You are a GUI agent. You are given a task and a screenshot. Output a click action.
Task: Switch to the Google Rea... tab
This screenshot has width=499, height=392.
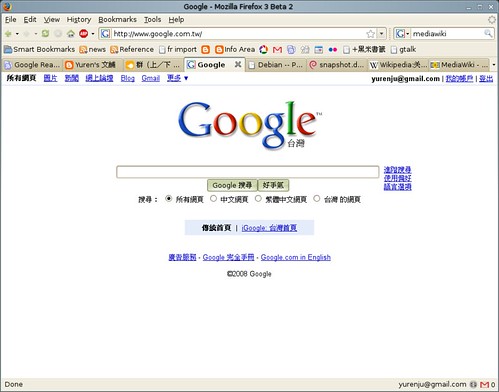[32, 65]
